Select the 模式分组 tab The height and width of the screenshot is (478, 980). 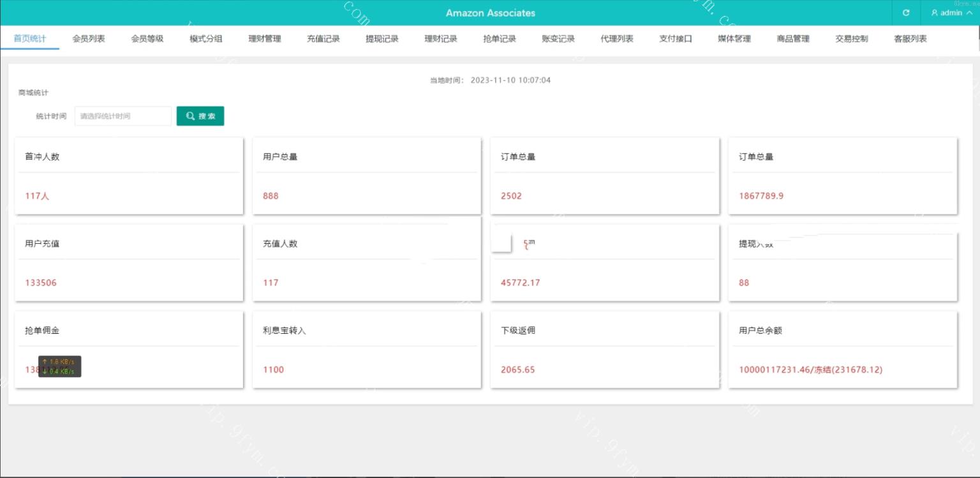[206, 39]
